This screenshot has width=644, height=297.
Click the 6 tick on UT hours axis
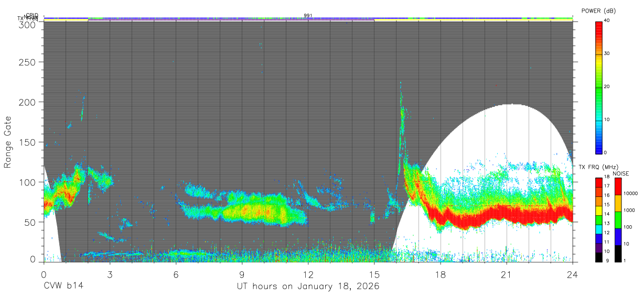tap(176, 274)
